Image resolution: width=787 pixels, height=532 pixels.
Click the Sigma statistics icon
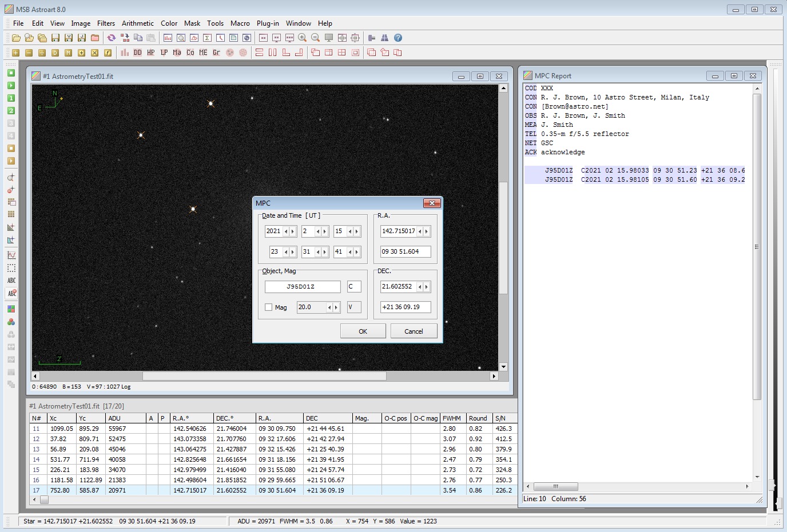point(207,38)
